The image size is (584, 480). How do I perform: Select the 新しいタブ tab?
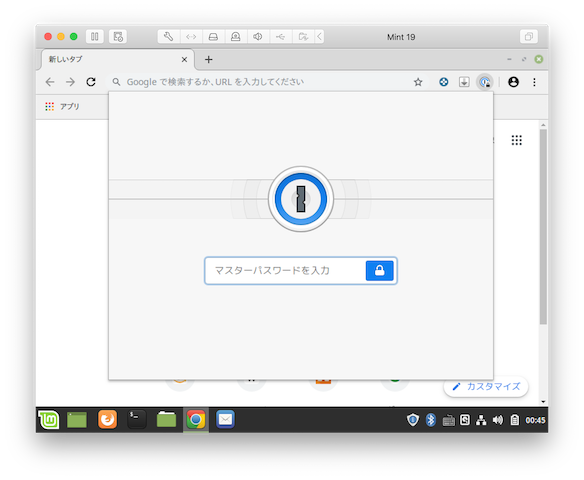click(x=117, y=60)
